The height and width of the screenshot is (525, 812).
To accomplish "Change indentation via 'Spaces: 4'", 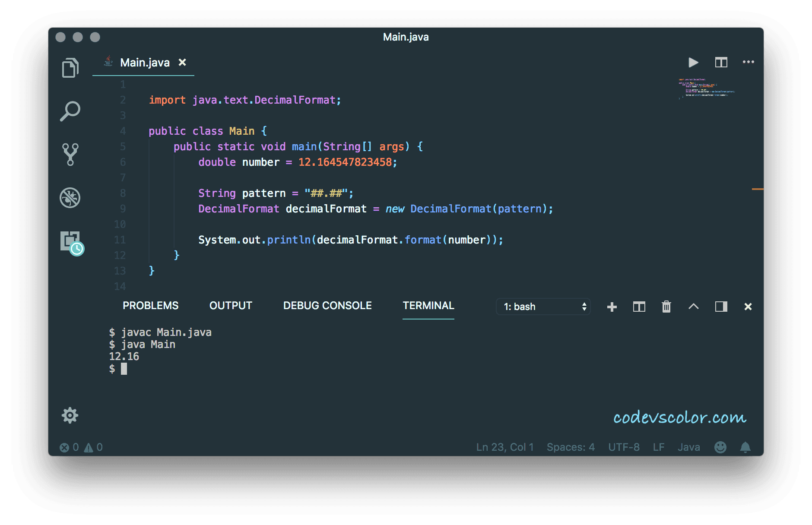I will point(571,447).
